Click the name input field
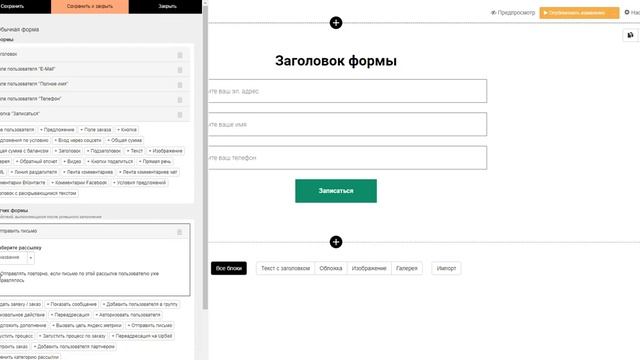 click(347, 124)
